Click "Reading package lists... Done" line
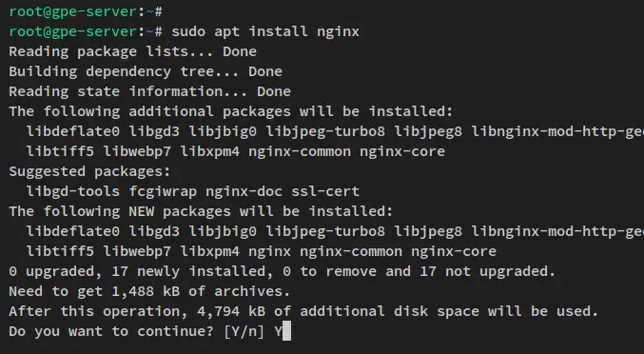The image size is (644, 354). [x=132, y=51]
